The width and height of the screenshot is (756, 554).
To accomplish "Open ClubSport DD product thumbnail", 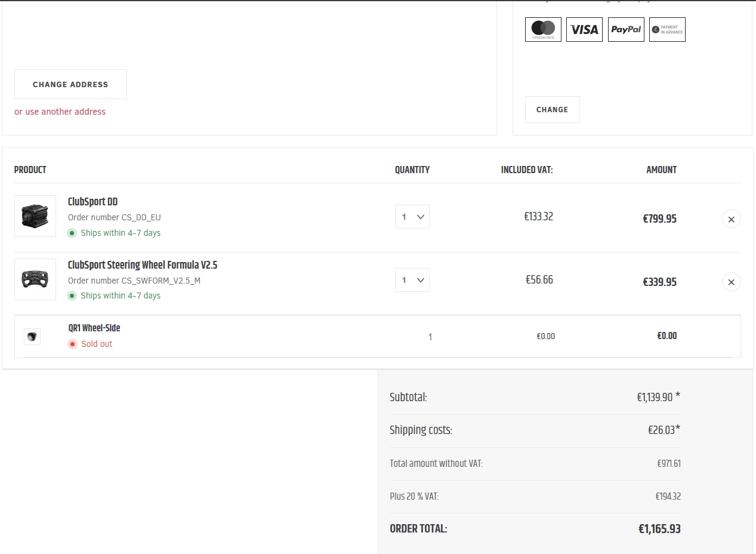I will 35,216.
